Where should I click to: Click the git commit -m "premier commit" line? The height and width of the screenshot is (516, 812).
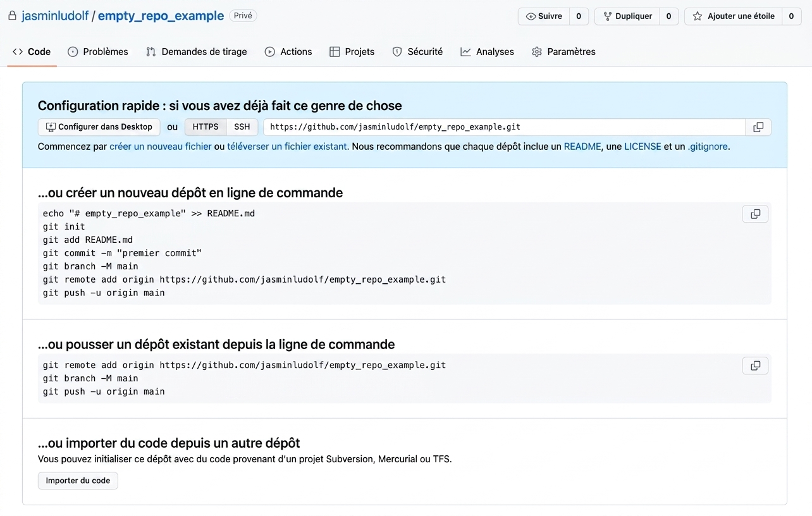coord(122,254)
